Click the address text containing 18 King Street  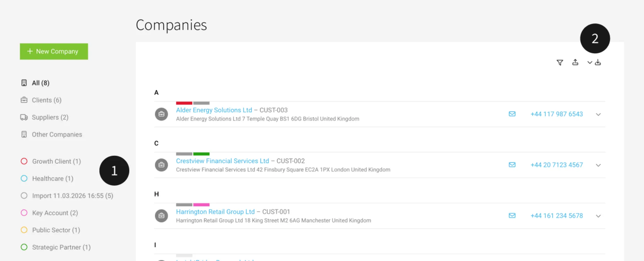tap(274, 221)
